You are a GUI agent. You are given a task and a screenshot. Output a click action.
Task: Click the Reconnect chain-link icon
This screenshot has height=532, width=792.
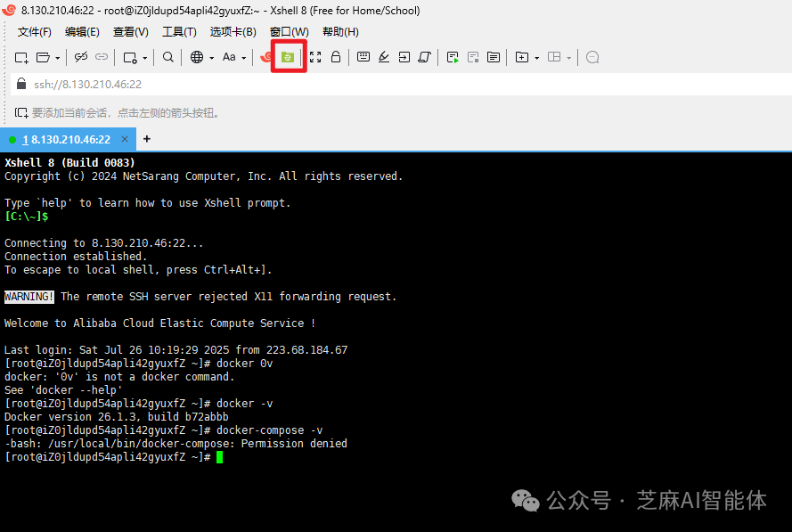click(102, 57)
